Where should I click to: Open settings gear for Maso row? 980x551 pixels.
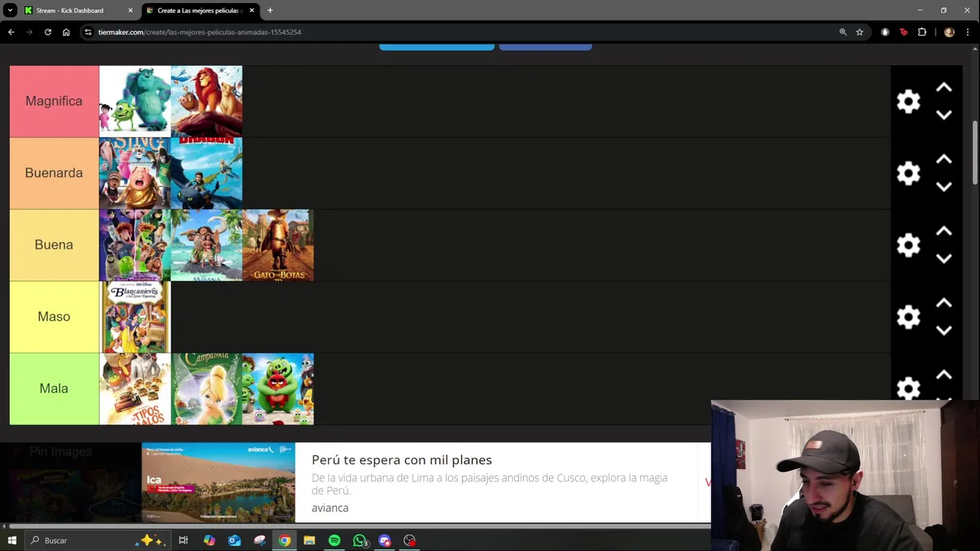(x=908, y=317)
